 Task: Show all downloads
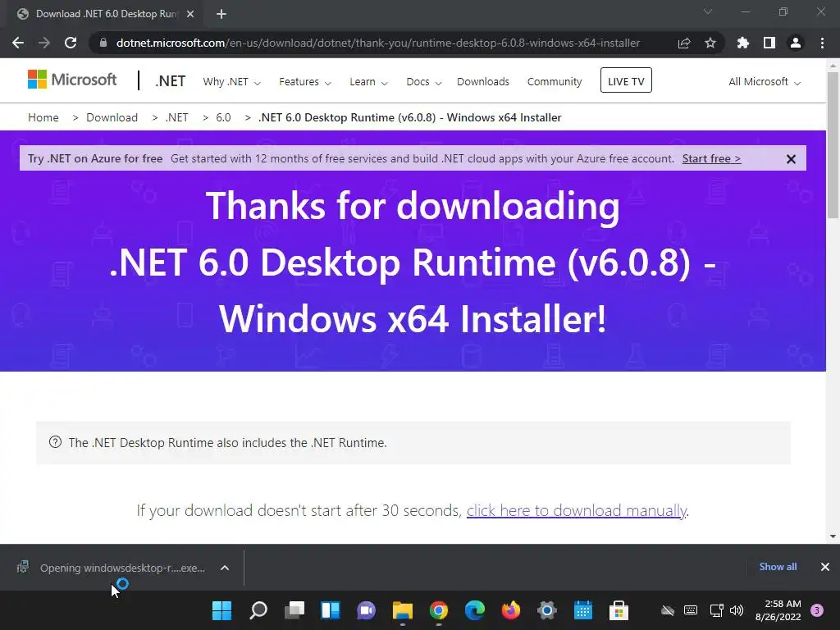point(778,567)
